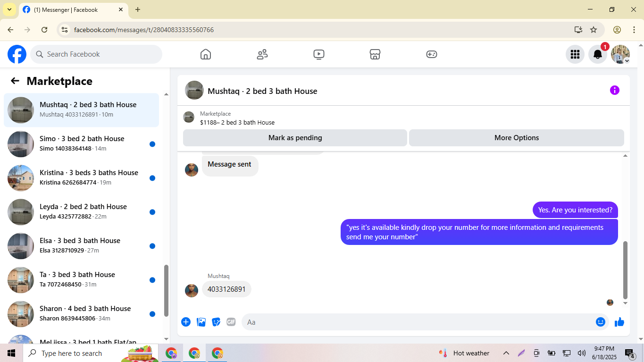Open the Windows notification center
Screen dimensions: 644x362
pyautogui.click(x=630, y=354)
